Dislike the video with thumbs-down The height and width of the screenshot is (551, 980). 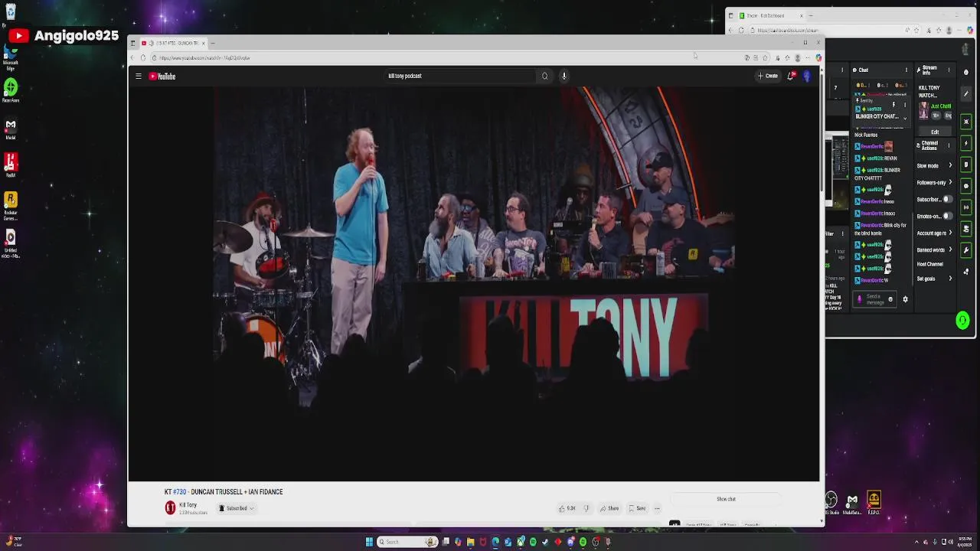pos(586,508)
